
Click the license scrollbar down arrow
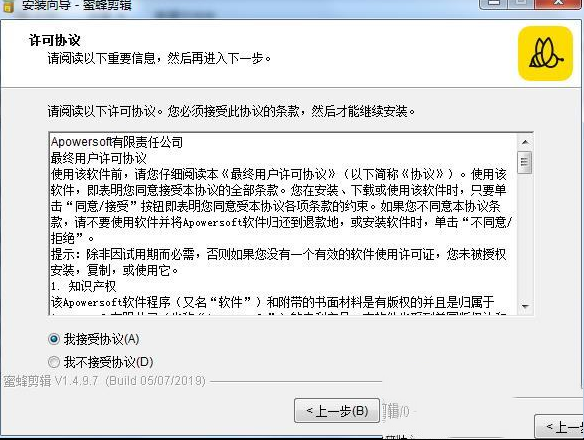525,306
